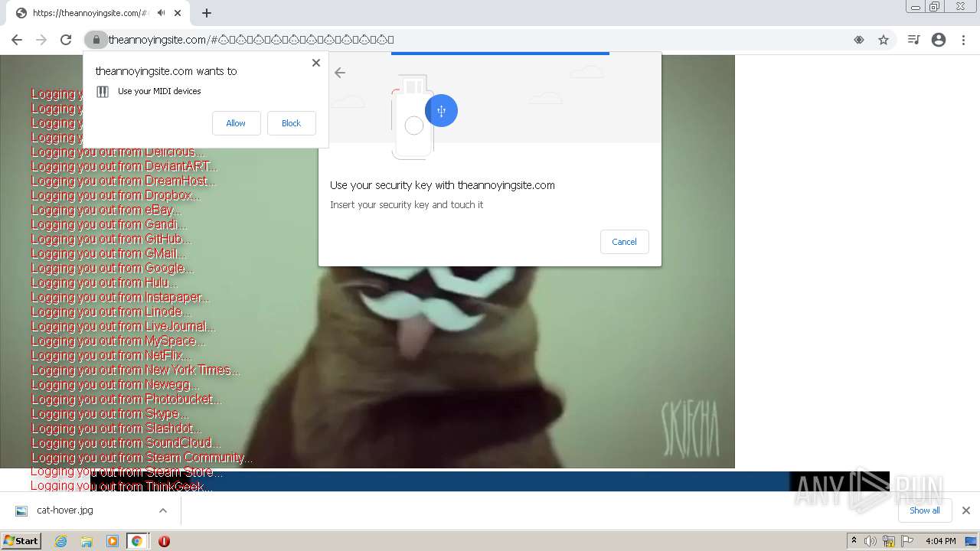Image resolution: width=980 pixels, height=551 pixels.
Task: Close the theannoyingsite.com tab
Action: pyautogui.click(x=178, y=13)
